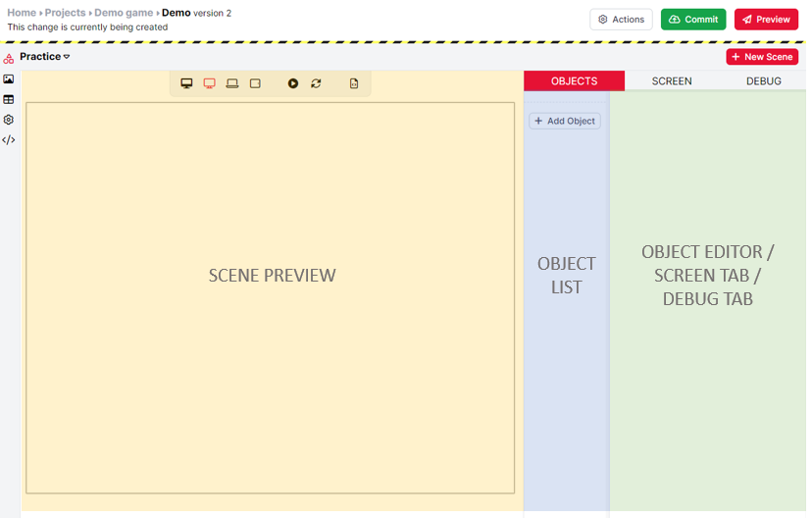Click the Add Object button
The height and width of the screenshot is (518, 812).
click(x=565, y=121)
